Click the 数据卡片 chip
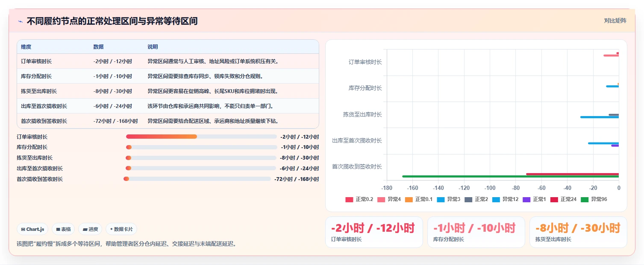This screenshot has width=644, height=265. (121, 229)
